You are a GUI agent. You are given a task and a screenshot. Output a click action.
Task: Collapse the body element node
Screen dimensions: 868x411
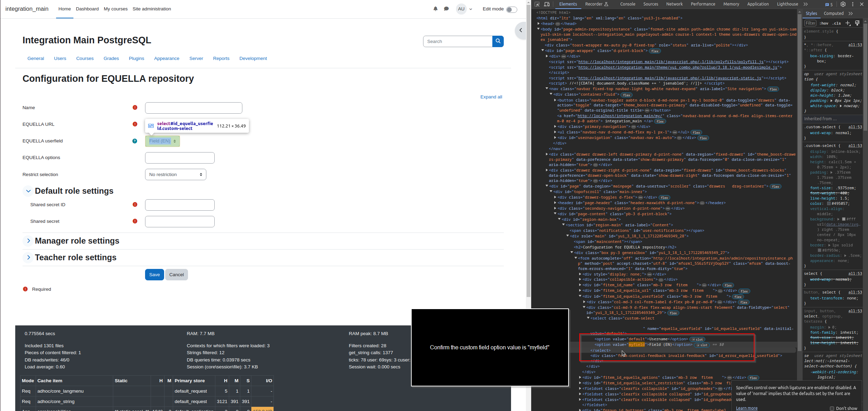(x=538, y=29)
